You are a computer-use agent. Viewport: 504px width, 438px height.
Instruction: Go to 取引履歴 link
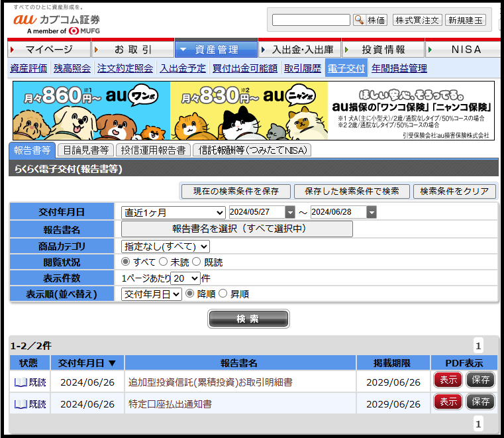[303, 68]
